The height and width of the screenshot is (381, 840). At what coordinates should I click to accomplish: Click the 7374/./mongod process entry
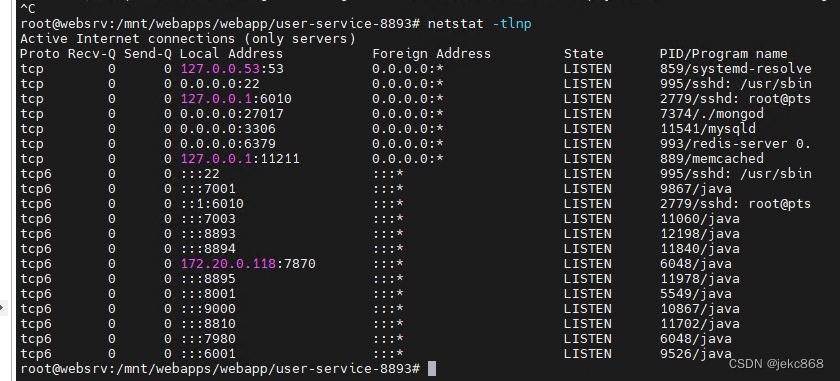(711, 114)
